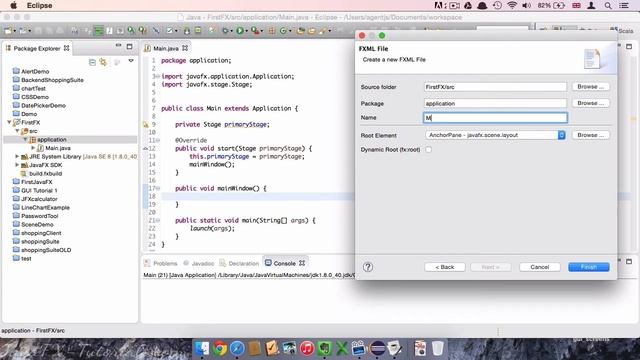Click the Run Last Tool toolbar icon
This screenshot has width=640, height=360.
(256, 31)
